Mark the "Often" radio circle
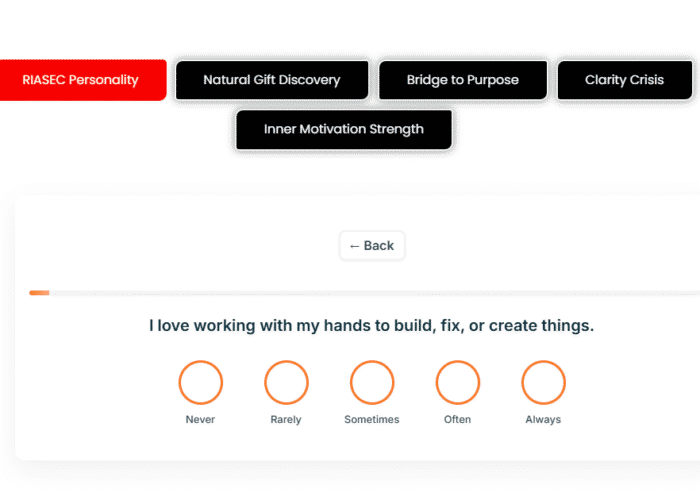The image size is (700, 500). pyautogui.click(x=458, y=382)
